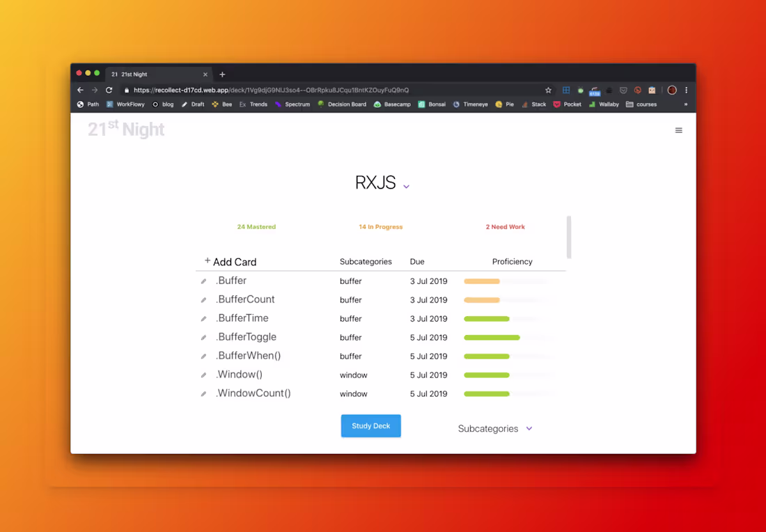Open the Path bookmark

(x=88, y=104)
